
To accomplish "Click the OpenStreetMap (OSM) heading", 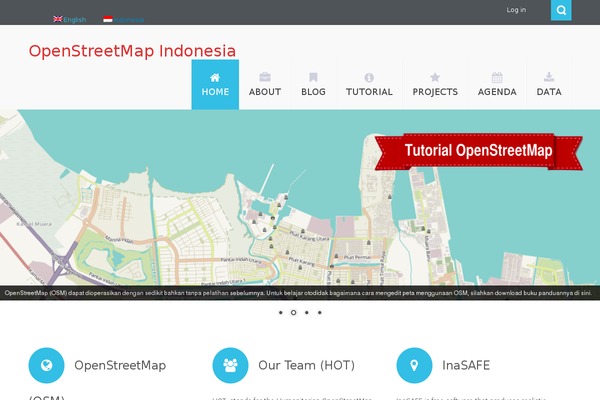I will [x=120, y=365].
